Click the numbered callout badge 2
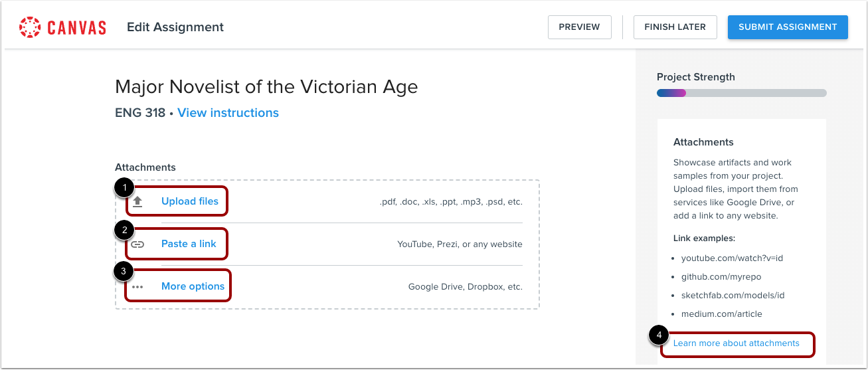This screenshot has height=370, width=868. [x=122, y=231]
